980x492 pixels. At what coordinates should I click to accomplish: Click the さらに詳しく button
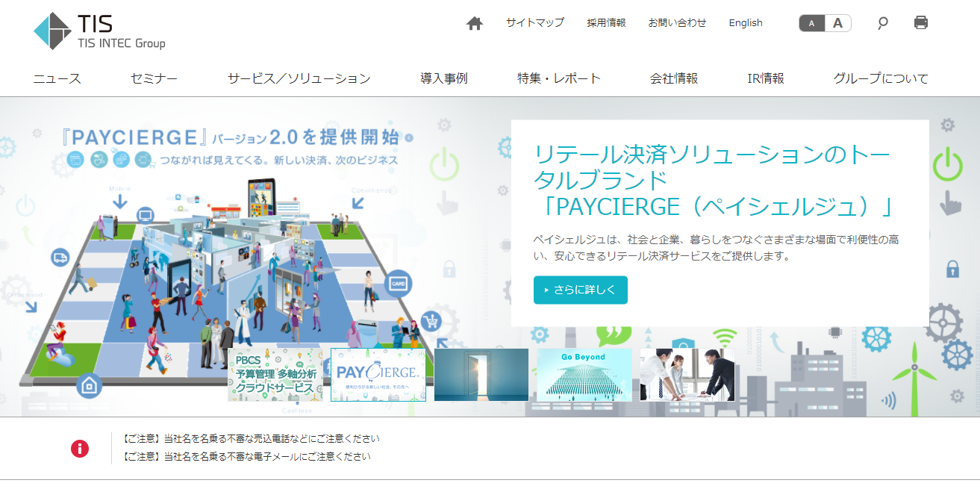tap(581, 290)
